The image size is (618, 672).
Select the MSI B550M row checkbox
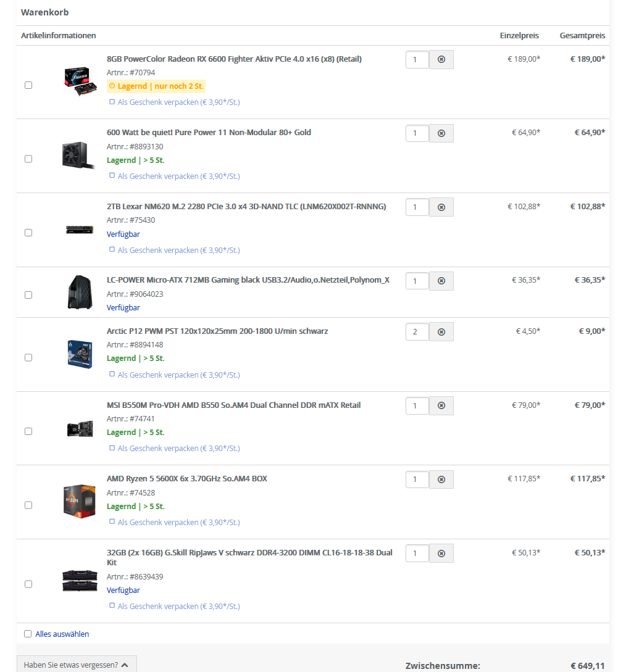(28, 431)
